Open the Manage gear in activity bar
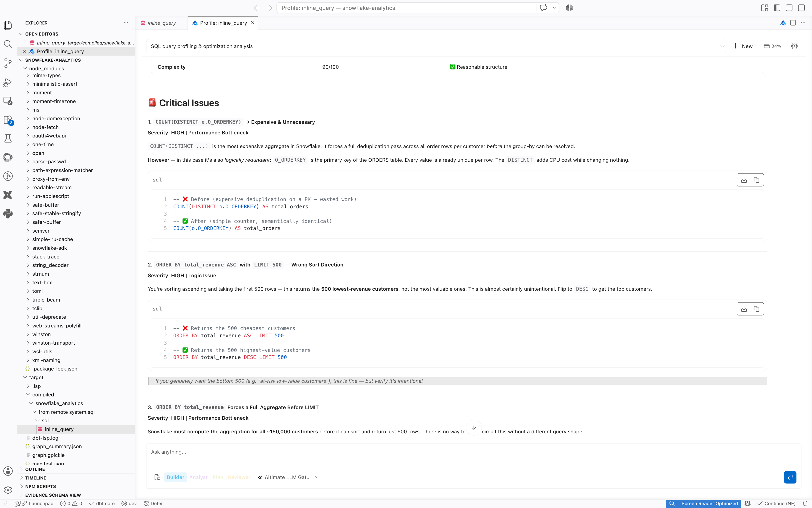Image resolution: width=812 pixels, height=508 pixels. (8, 490)
